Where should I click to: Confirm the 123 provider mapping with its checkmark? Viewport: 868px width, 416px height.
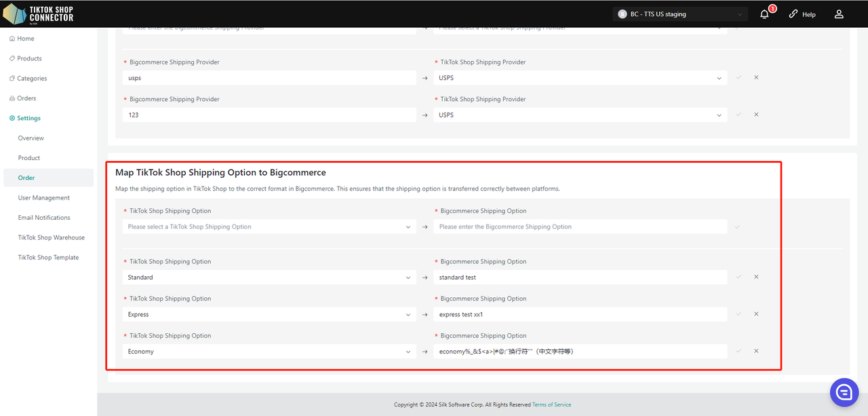(738, 115)
